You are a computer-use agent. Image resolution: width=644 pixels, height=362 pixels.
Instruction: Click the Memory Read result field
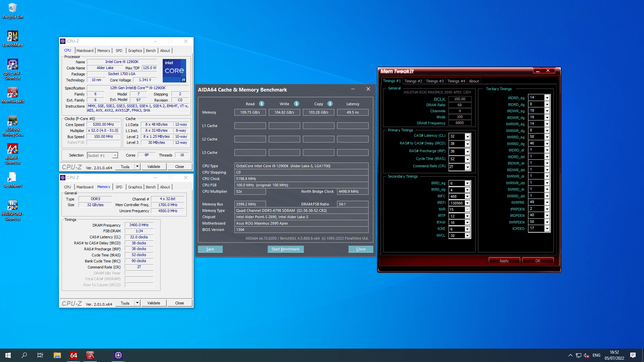coord(250,112)
